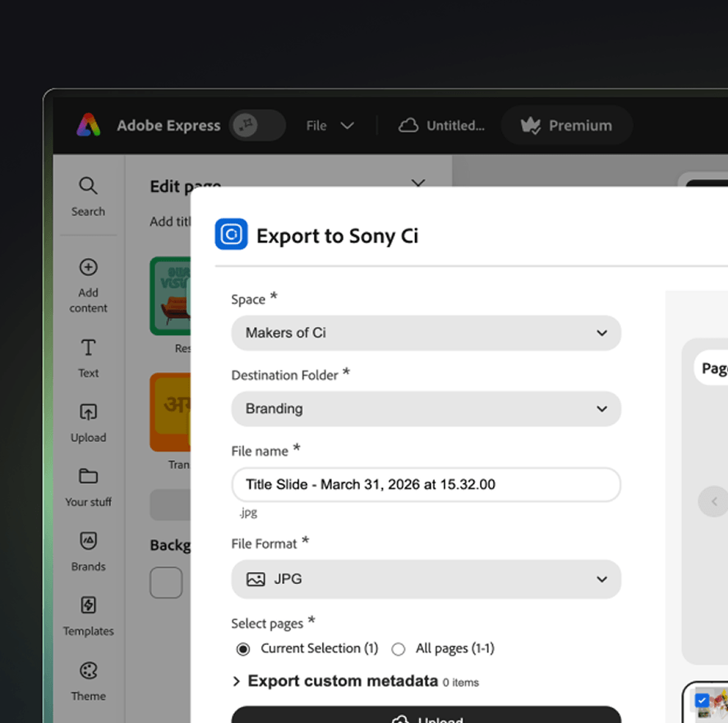728x723 pixels.
Task: Click the Sony Ci logo icon
Action: (x=231, y=234)
